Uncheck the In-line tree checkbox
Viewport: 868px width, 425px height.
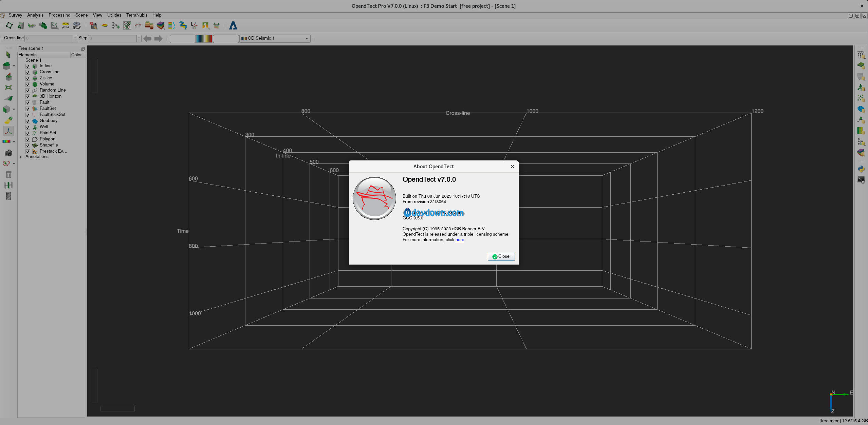point(28,66)
